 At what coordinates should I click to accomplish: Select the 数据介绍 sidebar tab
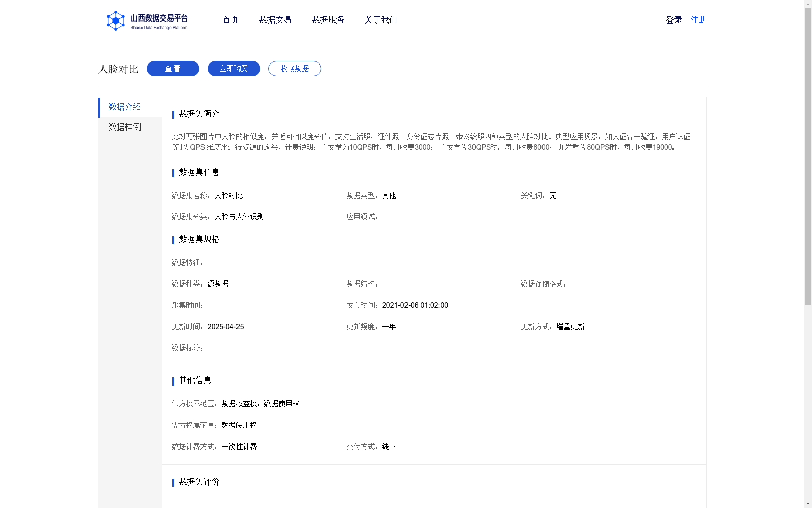point(130,107)
